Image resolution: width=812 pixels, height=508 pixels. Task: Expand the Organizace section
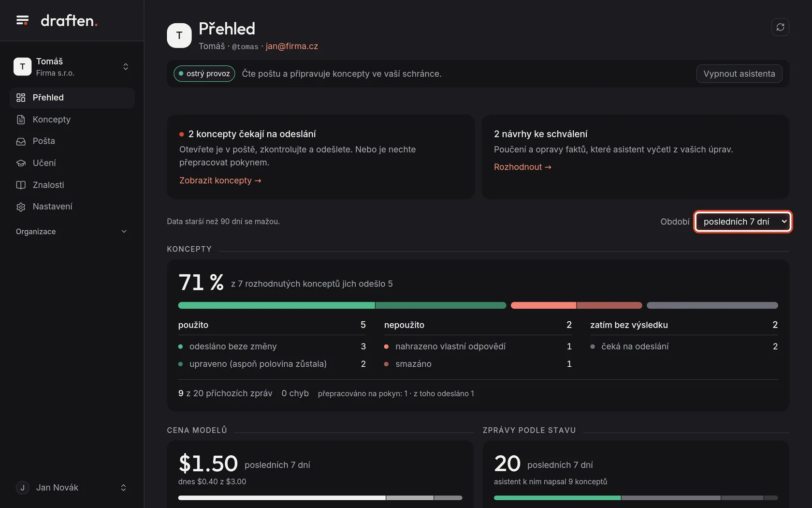click(x=72, y=232)
